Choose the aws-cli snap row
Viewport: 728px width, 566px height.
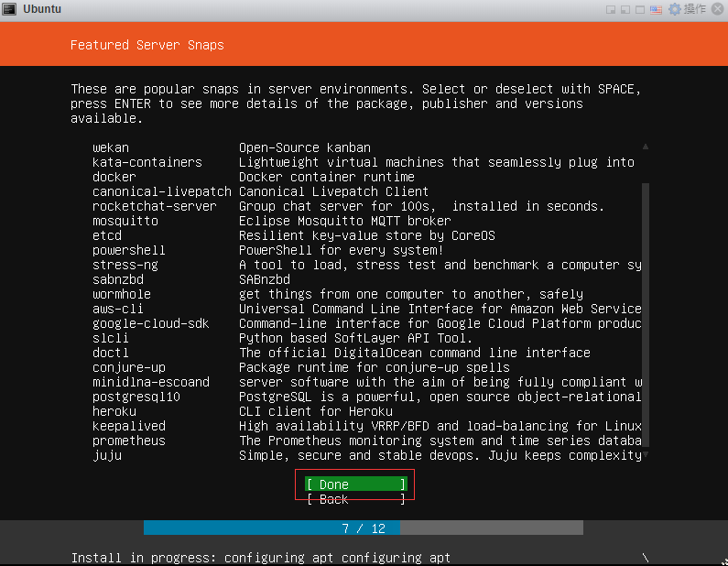(x=117, y=309)
